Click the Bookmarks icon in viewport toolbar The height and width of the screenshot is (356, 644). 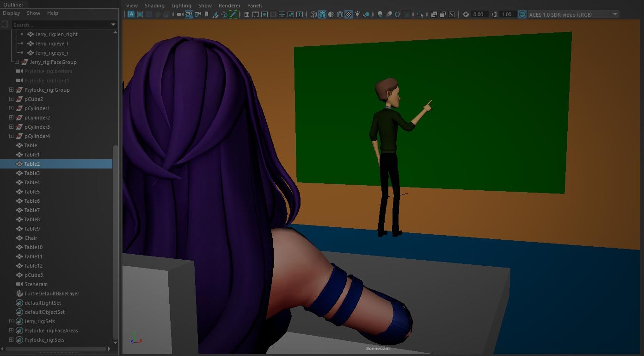click(206, 14)
